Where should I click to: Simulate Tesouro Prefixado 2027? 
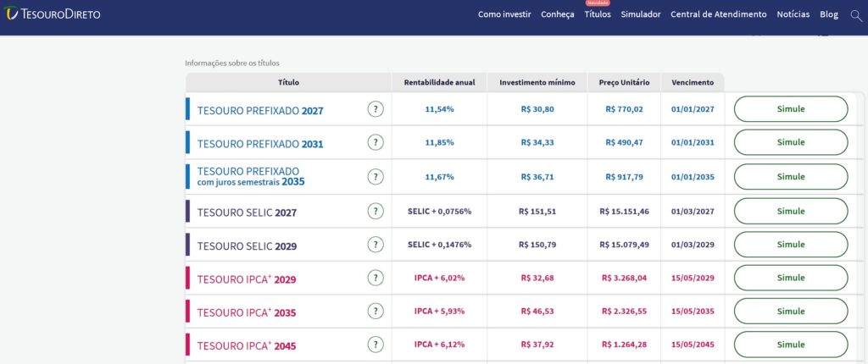(x=791, y=109)
